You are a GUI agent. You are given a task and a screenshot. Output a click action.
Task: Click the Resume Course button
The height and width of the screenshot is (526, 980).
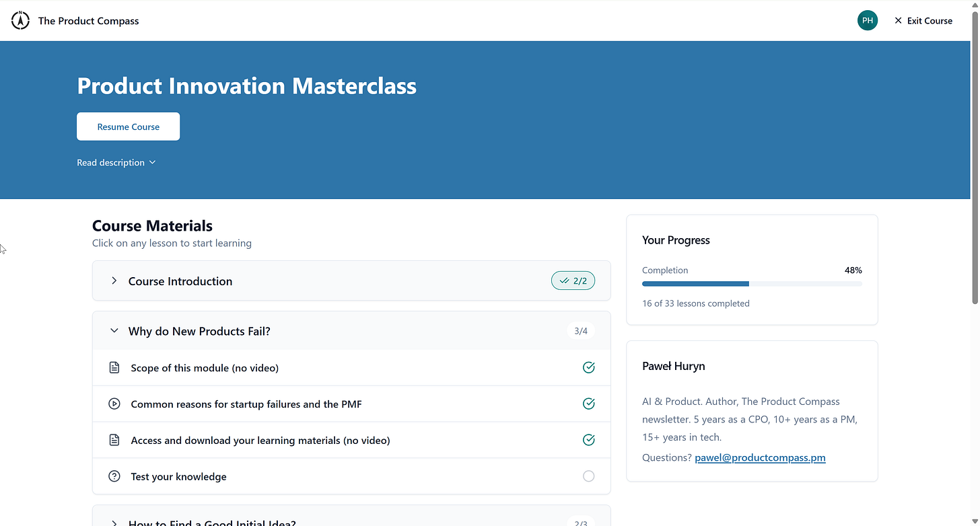pyautogui.click(x=129, y=126)
